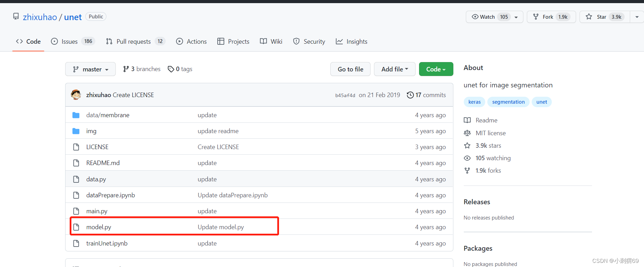644x267 pixels.
Task: View the 3 branches link
Action: pyautogui.click(x=142, y=69)
